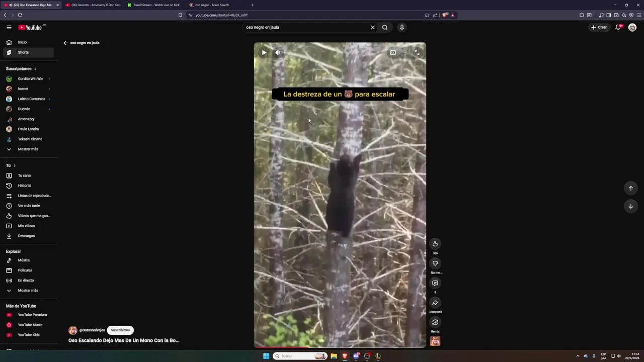Open the account avatar menu
The width and height of the screenshot is (644, 362).
(x=632, y=27)
